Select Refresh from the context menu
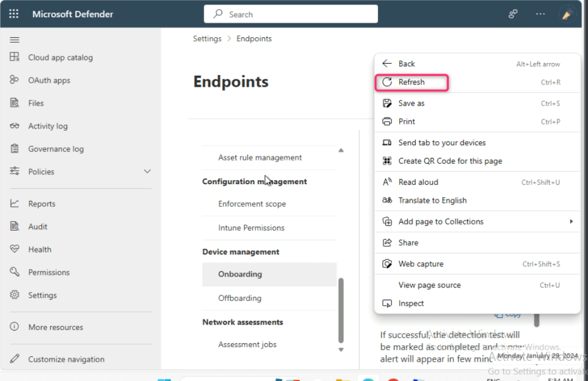The width and height of the screenshot is (588, 381). 411,82
